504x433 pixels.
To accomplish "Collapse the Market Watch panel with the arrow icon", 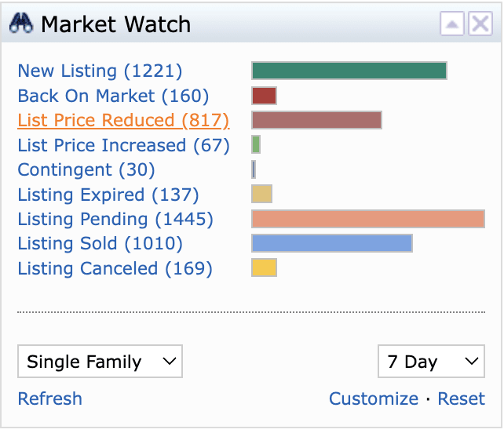I will tap(453, 24).
